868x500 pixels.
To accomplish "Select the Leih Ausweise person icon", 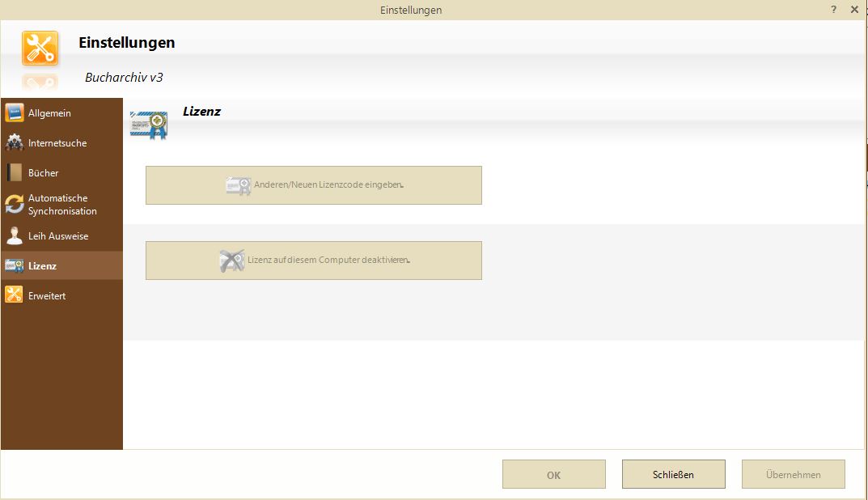I will [15, 236].
